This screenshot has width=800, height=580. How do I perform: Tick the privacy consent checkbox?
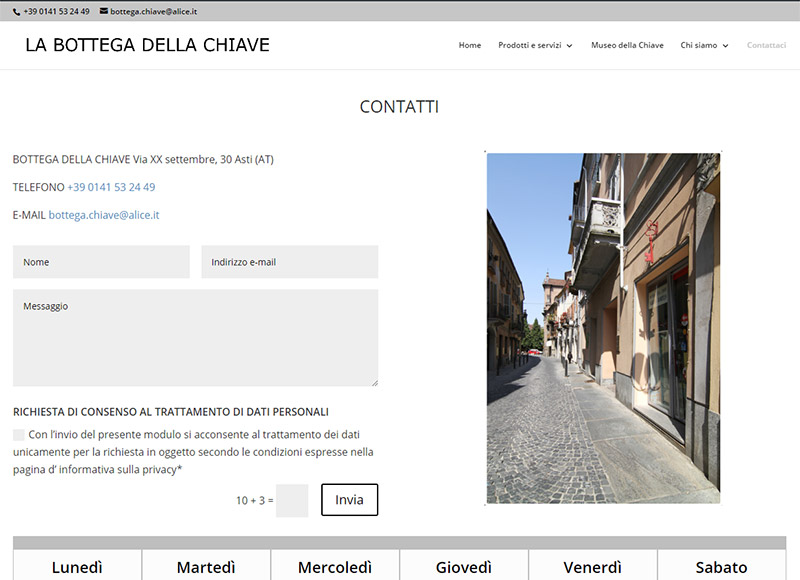pos(18,435)
